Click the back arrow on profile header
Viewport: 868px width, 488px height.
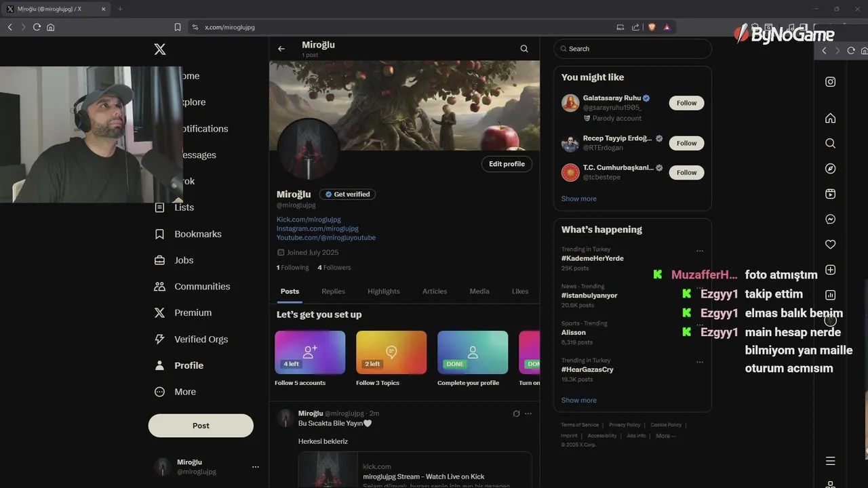(281, 49)
